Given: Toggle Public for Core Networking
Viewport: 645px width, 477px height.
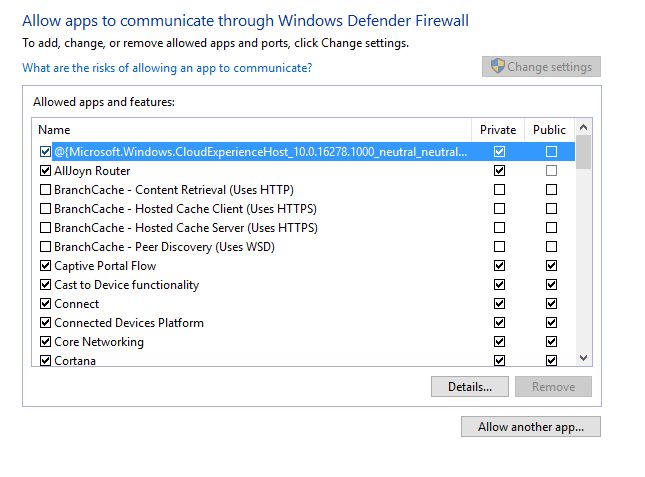Looking at the screenshot, I should tap(551, 341).
